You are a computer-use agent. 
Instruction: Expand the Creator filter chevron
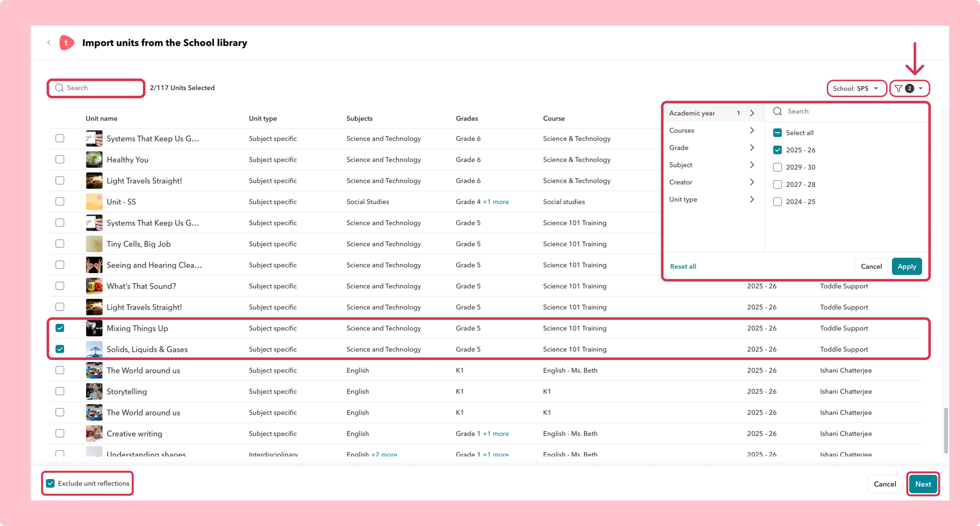point(752,182)
